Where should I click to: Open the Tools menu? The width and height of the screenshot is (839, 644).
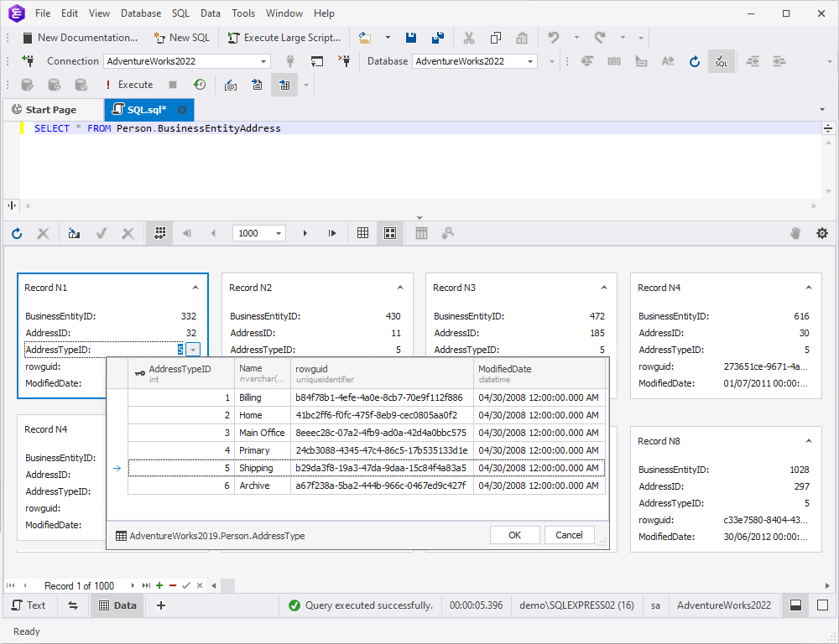[243, 13]
